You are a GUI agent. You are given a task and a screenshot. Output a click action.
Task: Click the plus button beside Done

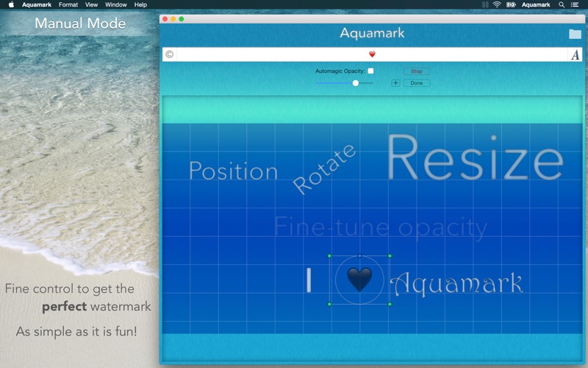point(395,83)
